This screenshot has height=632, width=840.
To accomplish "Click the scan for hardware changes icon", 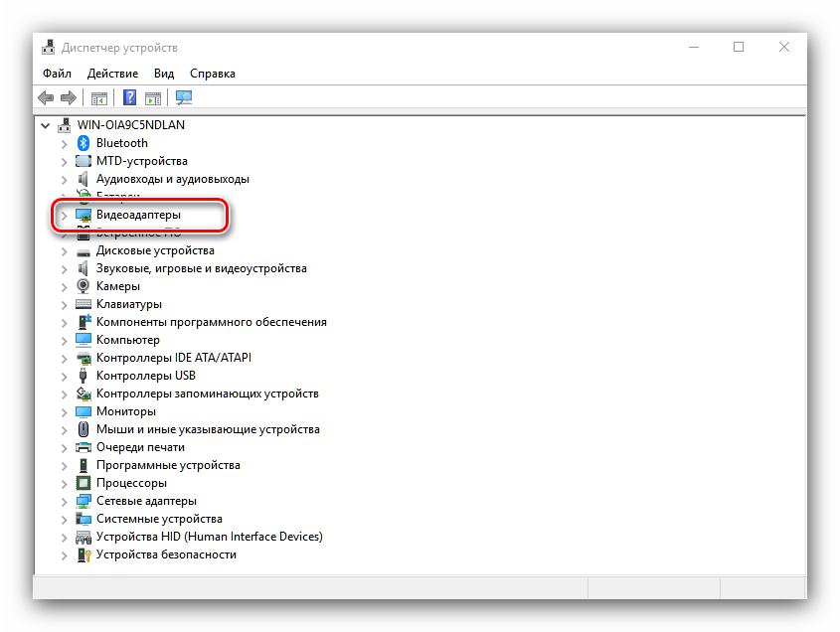I will click(x=184, y=97).
